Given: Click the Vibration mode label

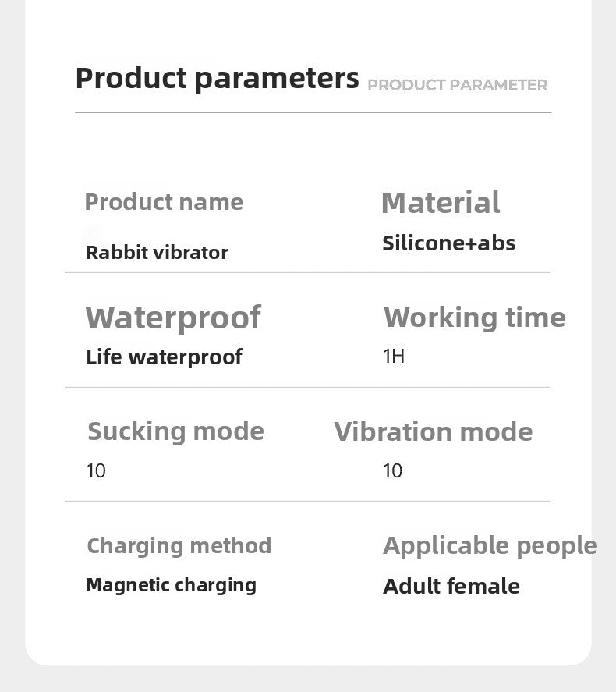Looking at the screenshot, I should pyautogui.click(x=433, y=431).
